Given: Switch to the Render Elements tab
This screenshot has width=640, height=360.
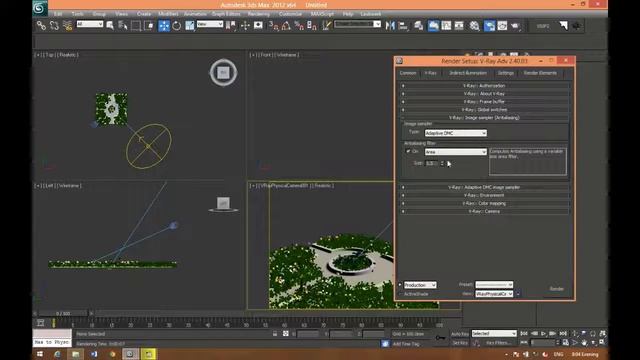Looking at the screenshot, I should pos(540,73).
